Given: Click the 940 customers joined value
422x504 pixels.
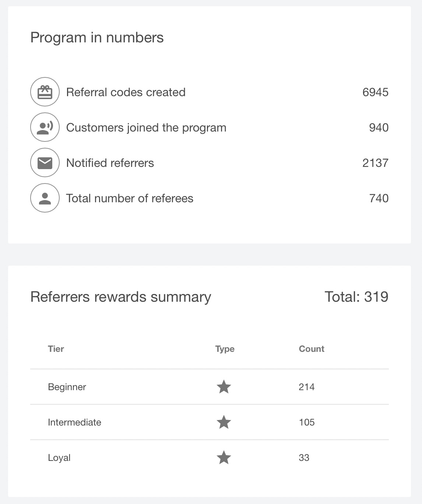Looking at the screenshot, I should click(x=379, y=127).
